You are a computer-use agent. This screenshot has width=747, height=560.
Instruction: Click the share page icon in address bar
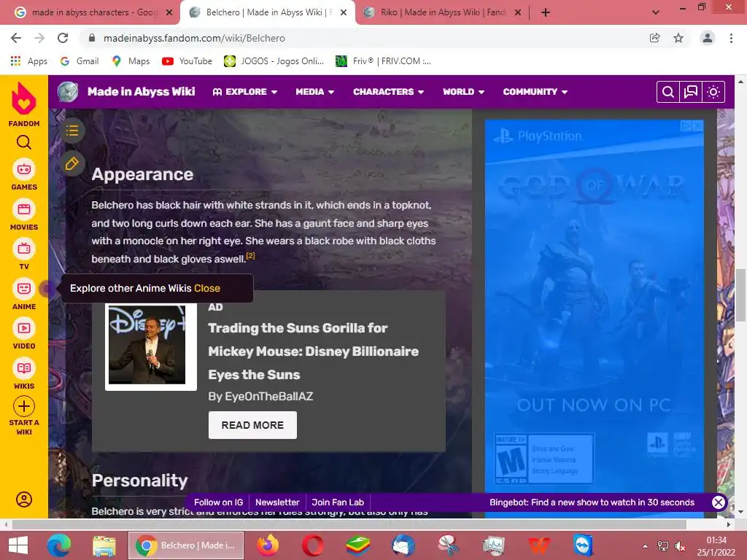pos(655,38)
